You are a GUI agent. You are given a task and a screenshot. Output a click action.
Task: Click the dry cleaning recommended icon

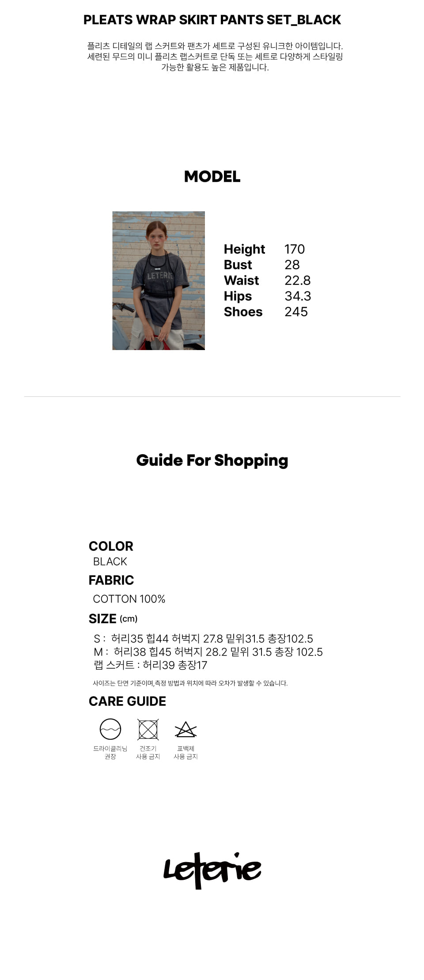(110, 729)
